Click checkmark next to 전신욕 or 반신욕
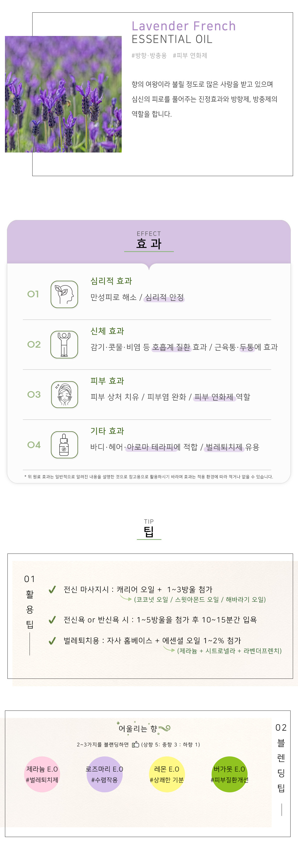 (x=52, y=620)
